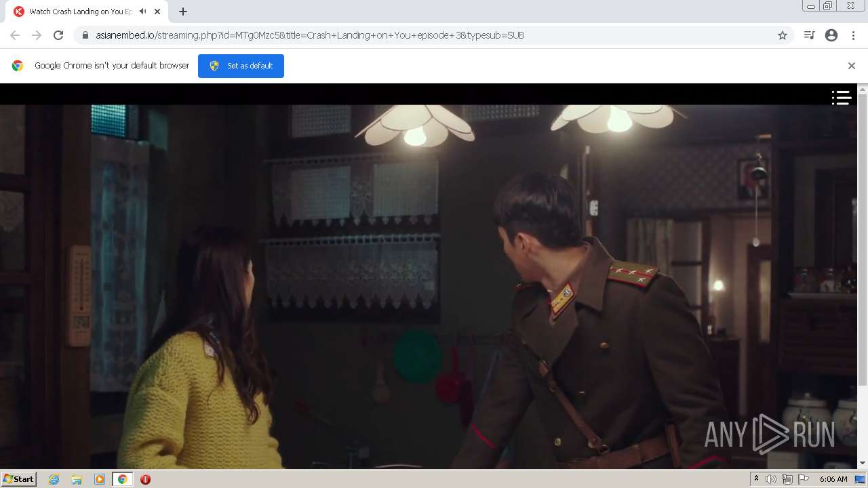Click the Show desktop button

coord(861,479)
